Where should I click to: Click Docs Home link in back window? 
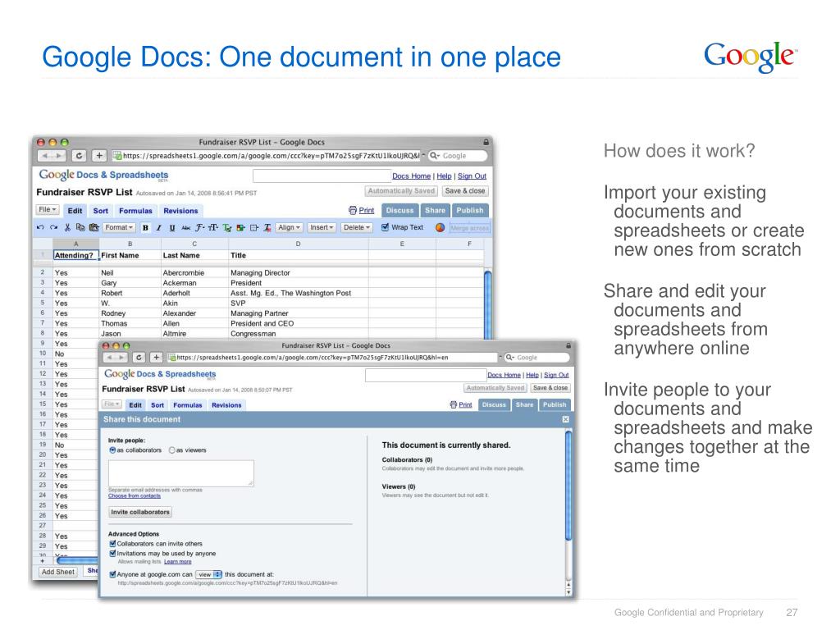[x=412, y=176]
